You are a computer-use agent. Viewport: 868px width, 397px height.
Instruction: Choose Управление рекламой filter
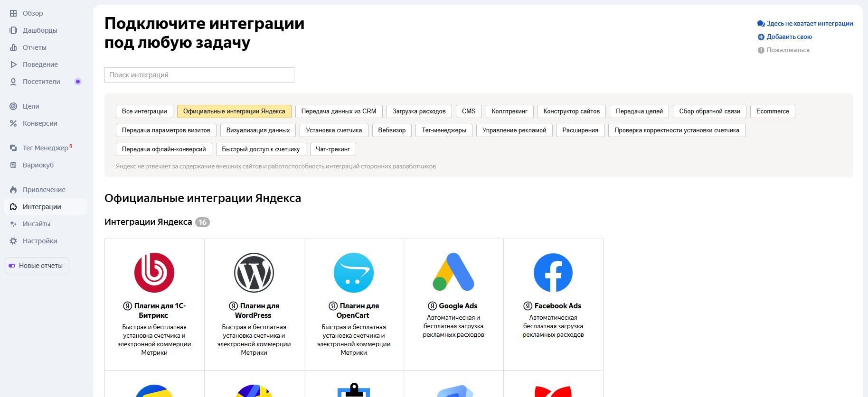tap(514, 130)
